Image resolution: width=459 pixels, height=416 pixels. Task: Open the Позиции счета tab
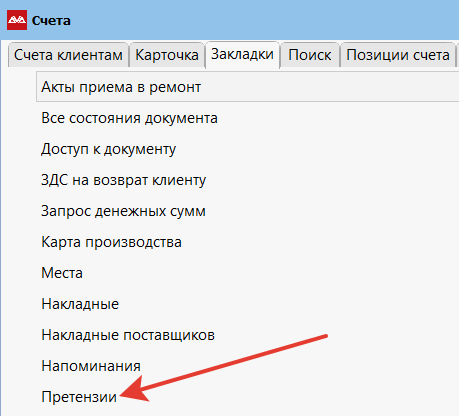click(398, 55)
